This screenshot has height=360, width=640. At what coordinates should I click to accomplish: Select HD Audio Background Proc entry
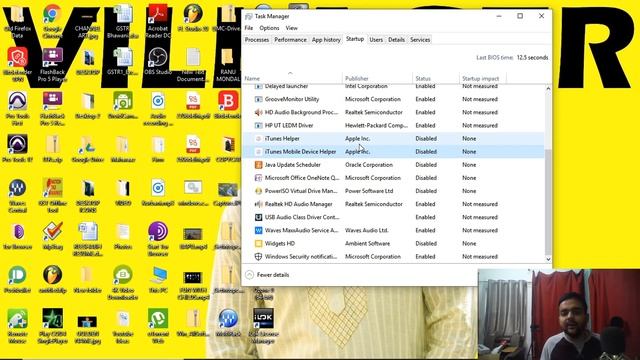point(393,112)
